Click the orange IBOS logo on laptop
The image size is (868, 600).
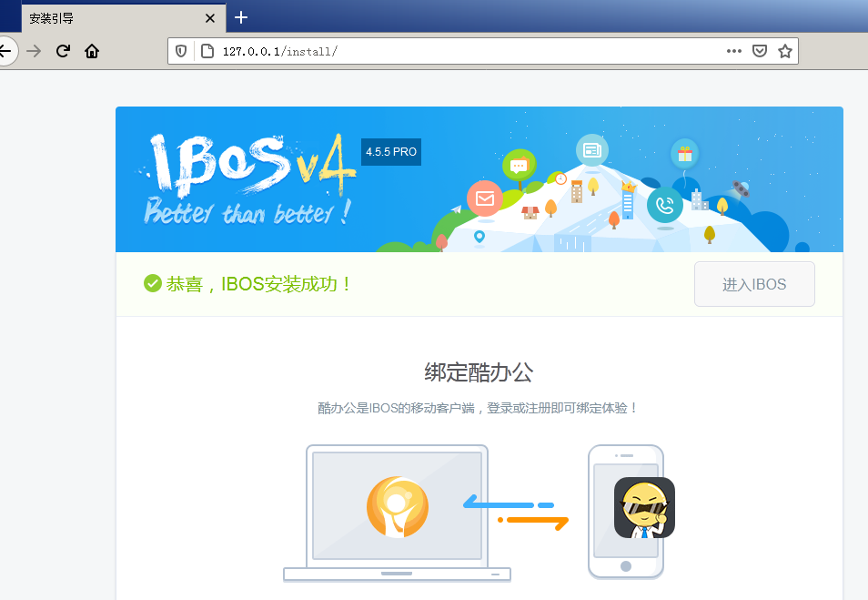click(x=398, y=507)
